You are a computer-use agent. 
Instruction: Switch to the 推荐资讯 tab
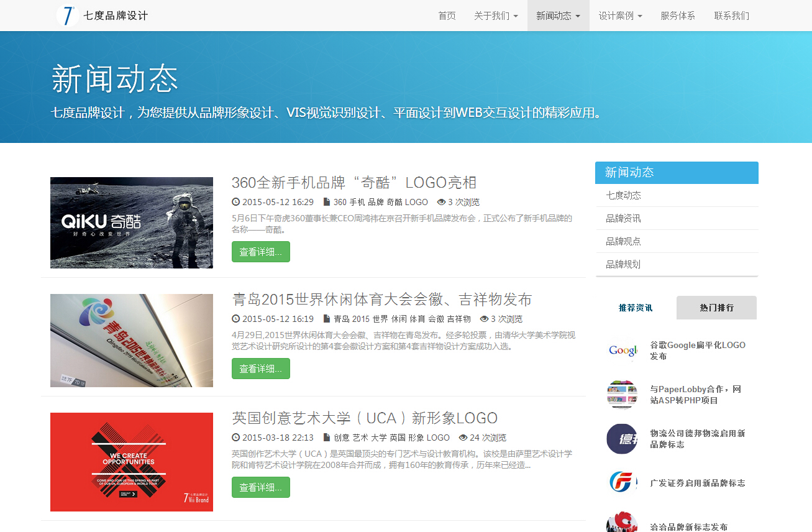(x=636, y=308)
